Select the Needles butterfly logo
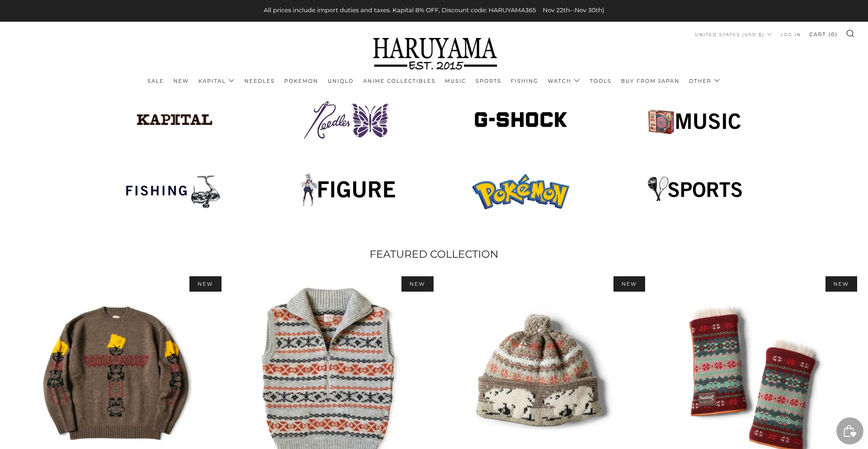Screen dimensions: 868x449 346,120
